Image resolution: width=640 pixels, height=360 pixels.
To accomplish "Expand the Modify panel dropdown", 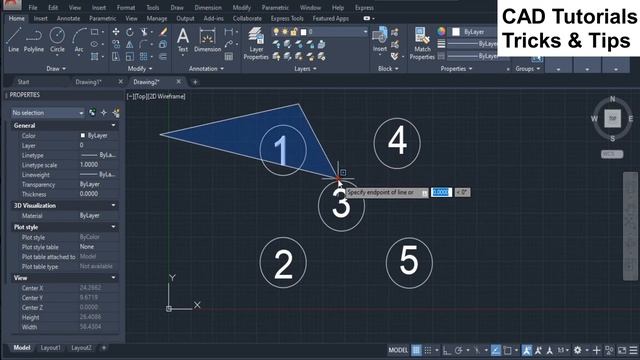I will pos(140,69).
